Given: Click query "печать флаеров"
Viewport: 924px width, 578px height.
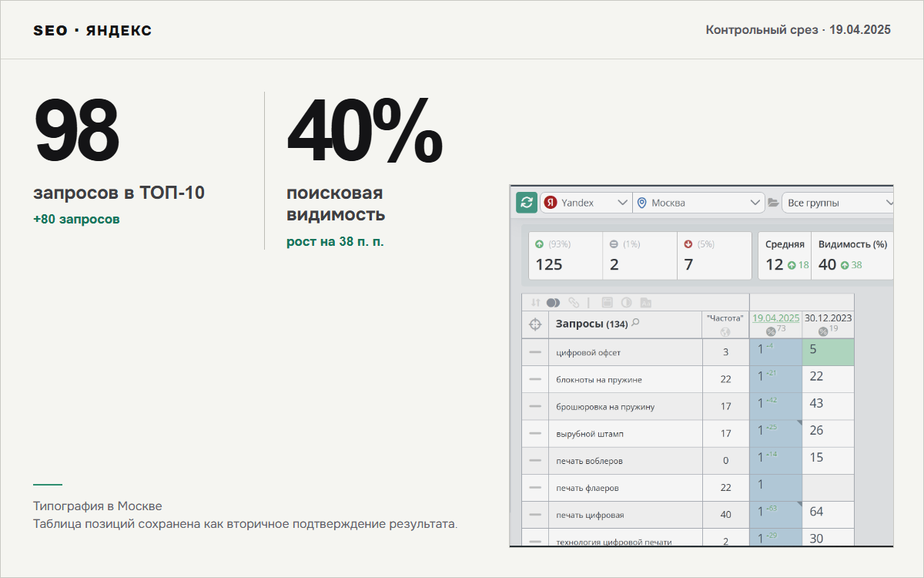Looking at the screenshot, I should pos(588,487).
